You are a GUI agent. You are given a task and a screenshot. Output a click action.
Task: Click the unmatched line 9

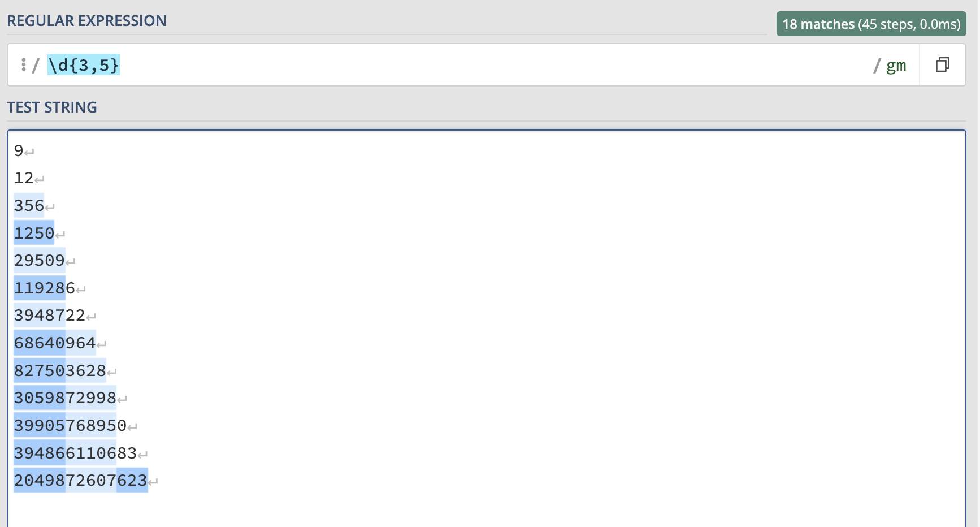pos(19,150)
